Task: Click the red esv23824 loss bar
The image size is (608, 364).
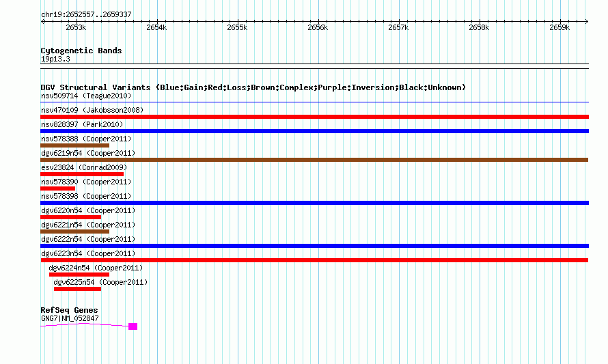Action: 82,174
